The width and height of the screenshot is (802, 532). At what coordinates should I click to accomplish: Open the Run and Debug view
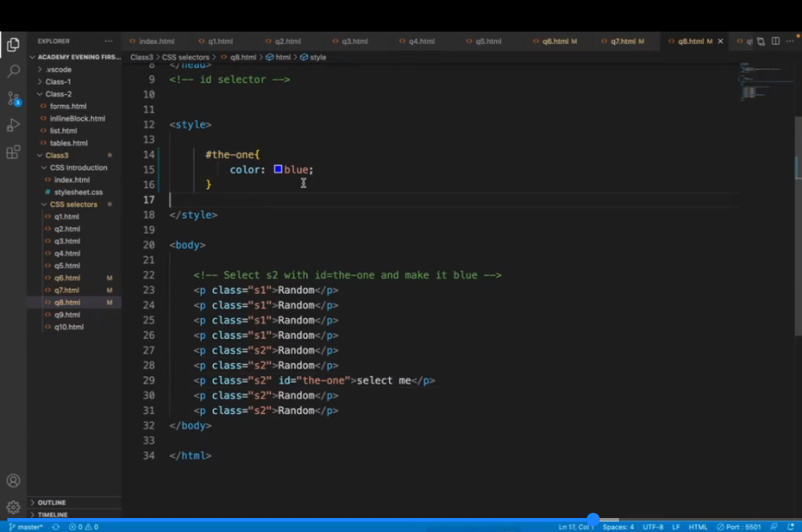coord(13,126)
